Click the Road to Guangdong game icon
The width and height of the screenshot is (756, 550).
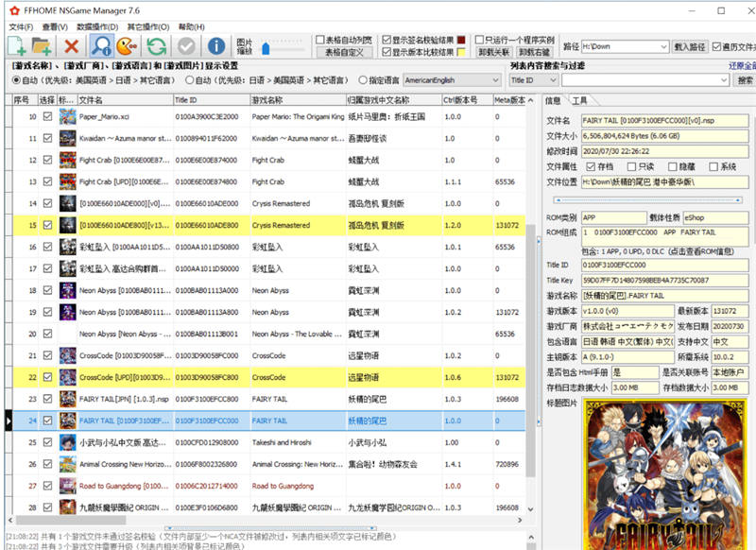(x=67, y=486)
